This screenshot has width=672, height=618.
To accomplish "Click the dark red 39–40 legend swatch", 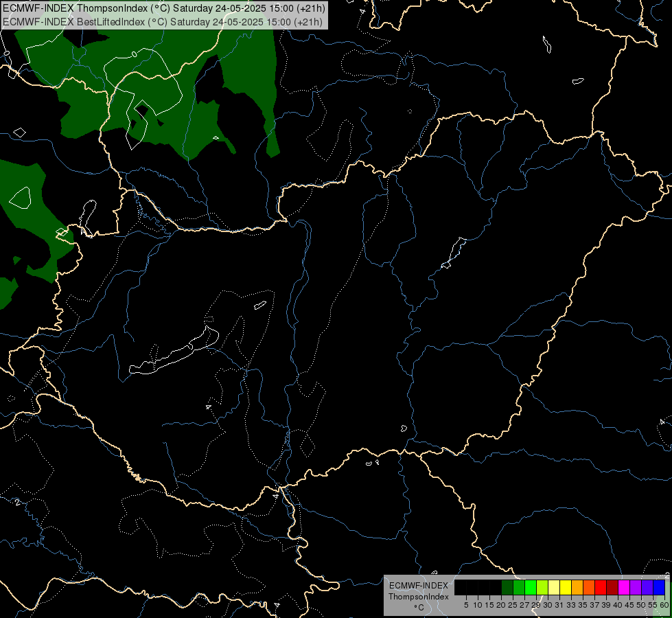I will [x=612, y=588].
